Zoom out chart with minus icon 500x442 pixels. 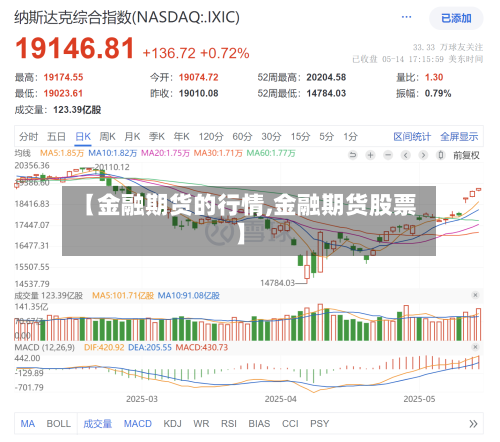pyautogui.click(x=388, y=155)
